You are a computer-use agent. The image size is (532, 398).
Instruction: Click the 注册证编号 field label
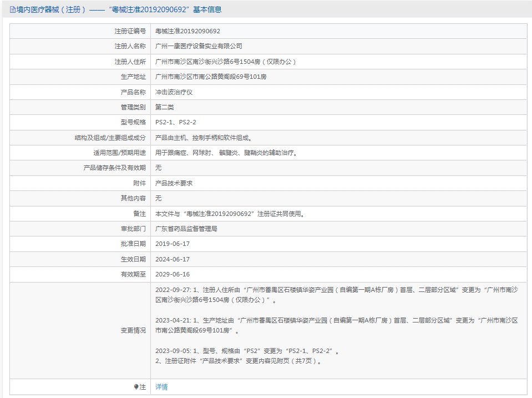point(130,31)
